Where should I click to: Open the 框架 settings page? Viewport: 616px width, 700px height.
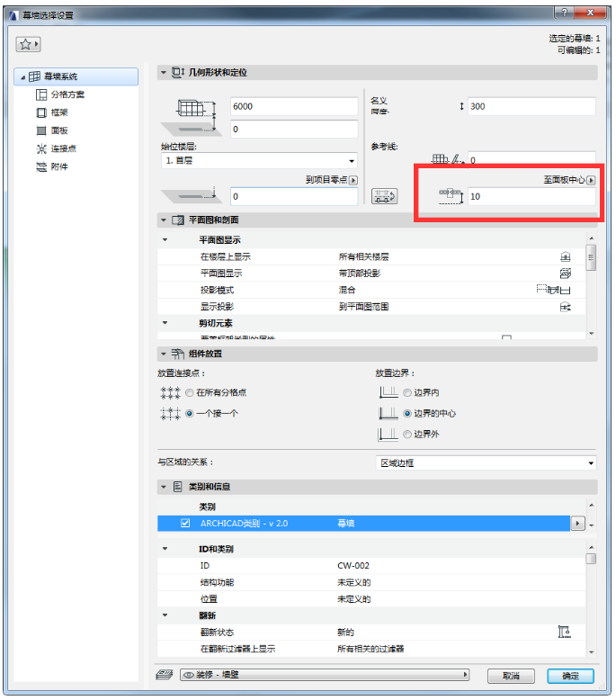tap(59, 112)
